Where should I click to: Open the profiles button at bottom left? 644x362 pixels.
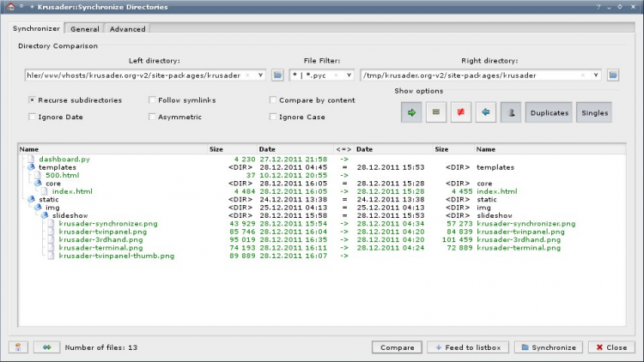click(x=18, y=347)
